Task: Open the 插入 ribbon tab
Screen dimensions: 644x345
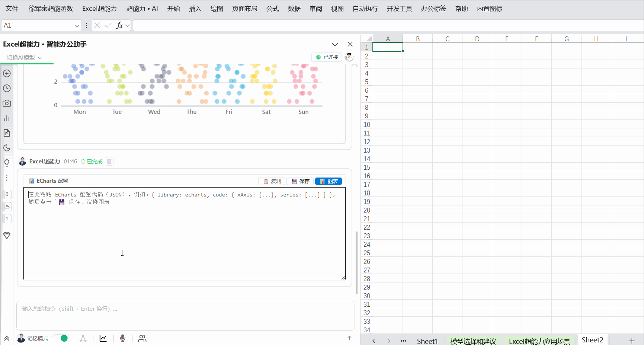Action: [195, 9]
